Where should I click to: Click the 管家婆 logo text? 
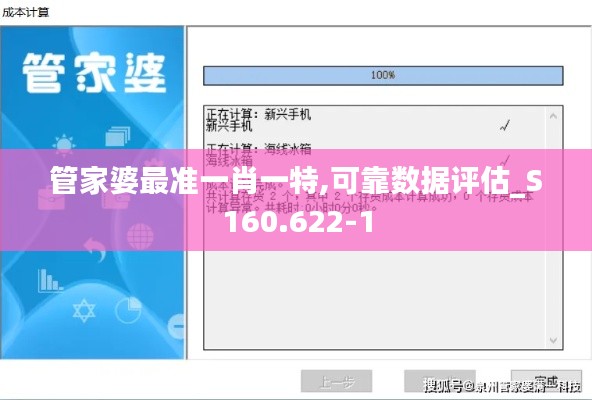[x=94, y=73]
